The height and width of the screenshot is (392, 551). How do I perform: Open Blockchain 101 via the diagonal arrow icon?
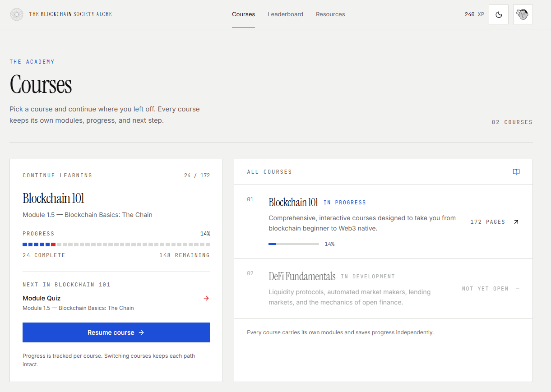[x=516, y=222]
